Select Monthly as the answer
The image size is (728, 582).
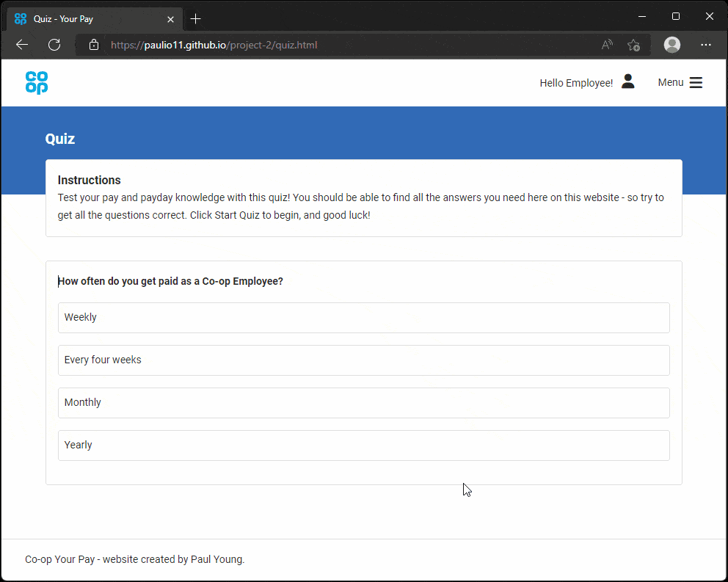tap(363, 403)
